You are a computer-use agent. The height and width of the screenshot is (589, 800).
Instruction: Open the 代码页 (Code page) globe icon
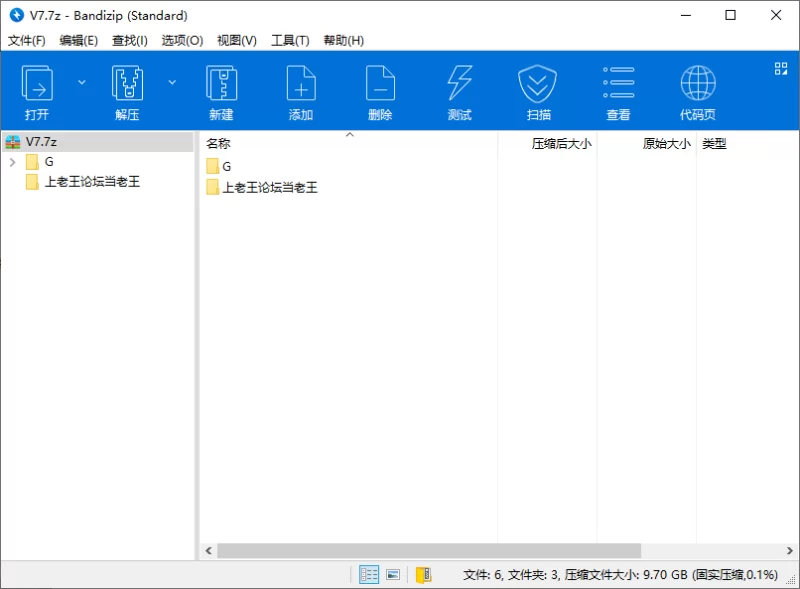698,92
